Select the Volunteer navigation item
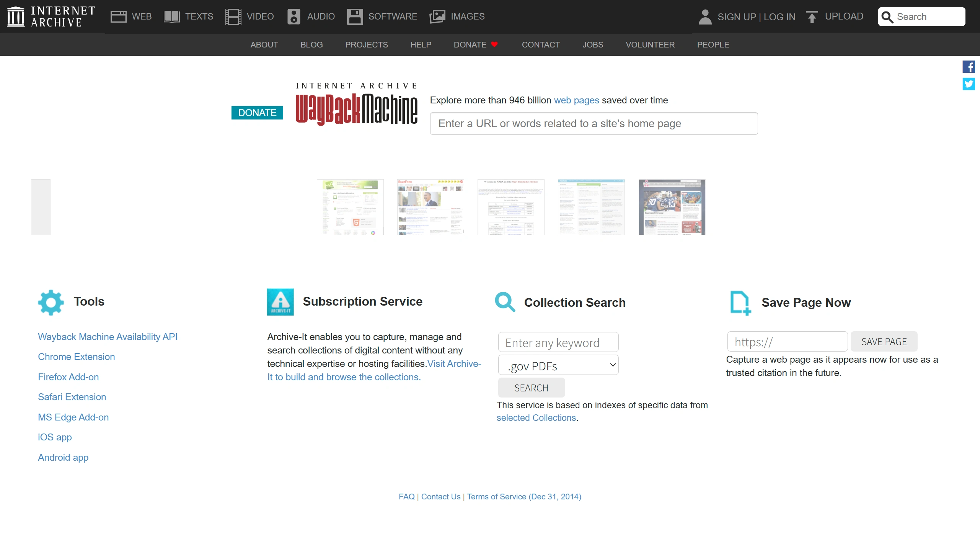Screen dimensions: 980x535 tap(650, 45)
